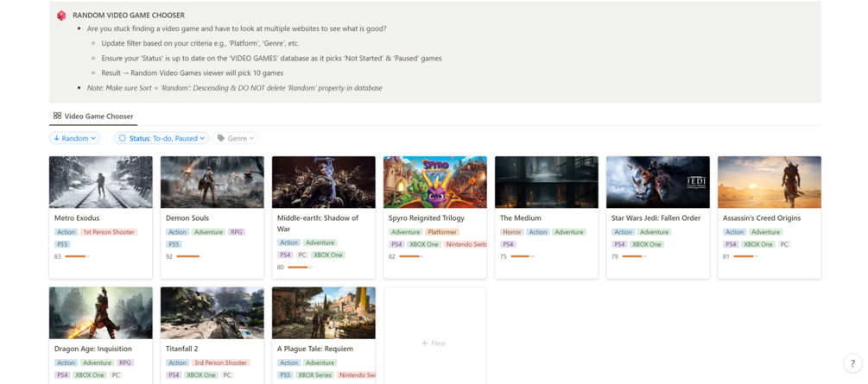Click the 80 rating on Shadow of War
The image size is (868, 384).
[281, 268]
